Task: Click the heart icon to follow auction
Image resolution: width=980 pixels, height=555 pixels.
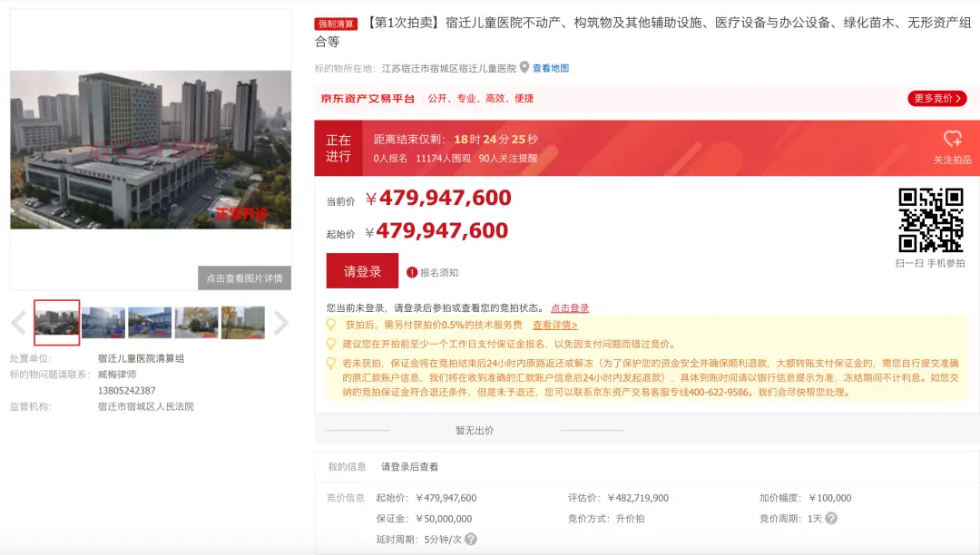Action: click(952, 139)
